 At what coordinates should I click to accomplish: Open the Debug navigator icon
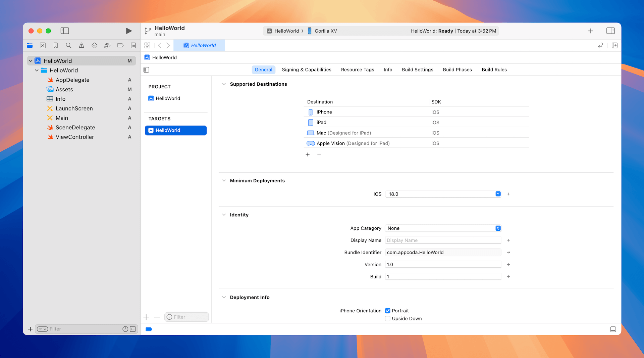[107, 45]
